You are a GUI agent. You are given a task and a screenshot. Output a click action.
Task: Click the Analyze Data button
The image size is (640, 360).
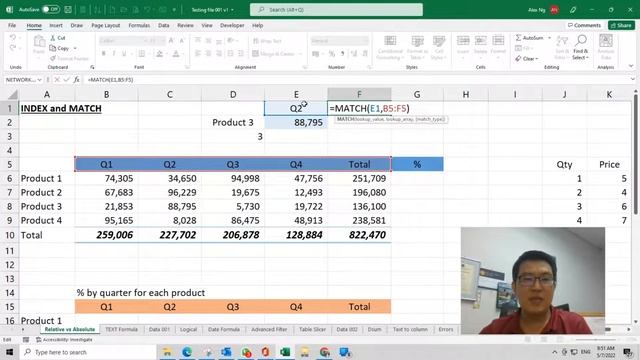coord(606,48)
